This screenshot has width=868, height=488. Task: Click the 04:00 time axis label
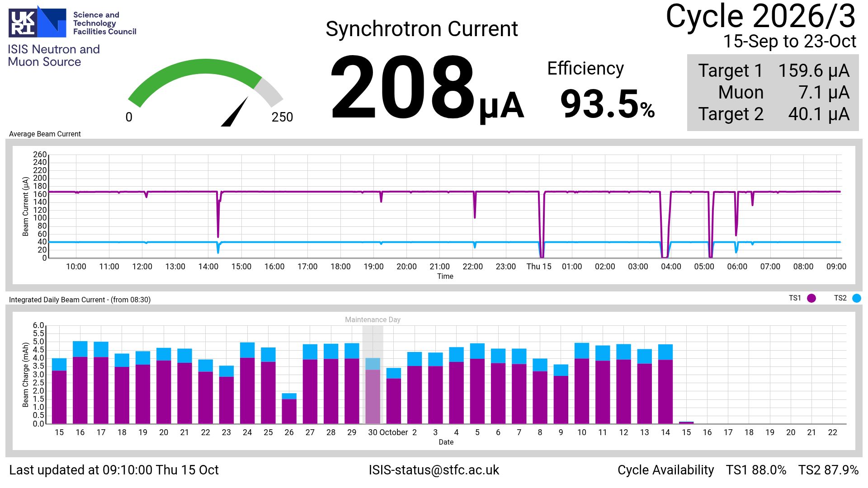click(x=671, y=267)
